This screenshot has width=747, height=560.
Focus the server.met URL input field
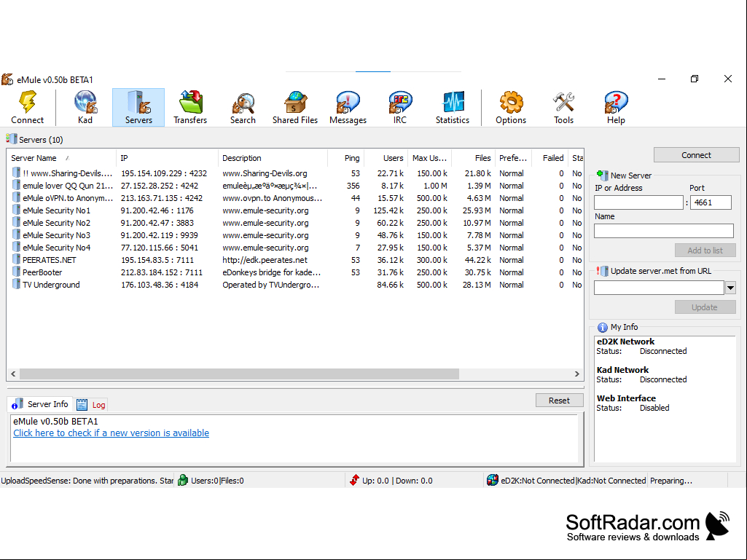coord(659,288)
